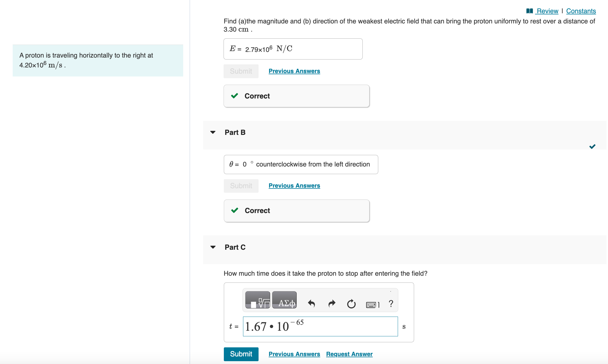View Previous Answers for Part B
This screenshot has width=608, height=364.
[294, 185]
